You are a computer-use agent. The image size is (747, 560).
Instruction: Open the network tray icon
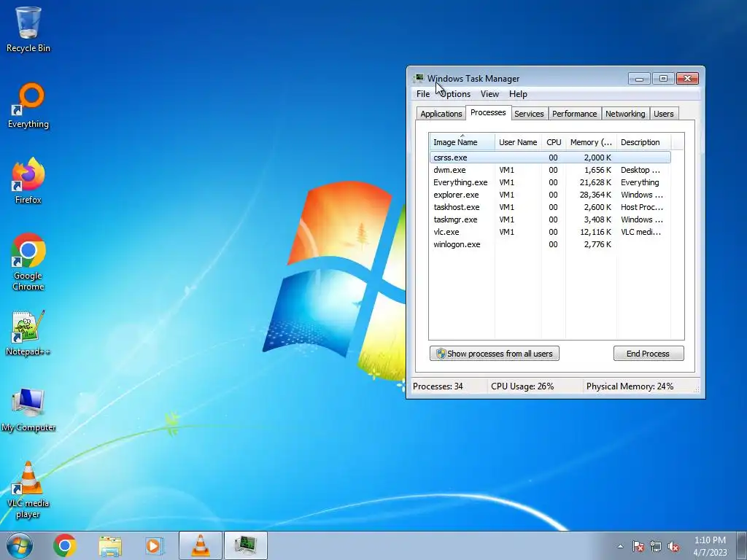click(x=656, y=546)
